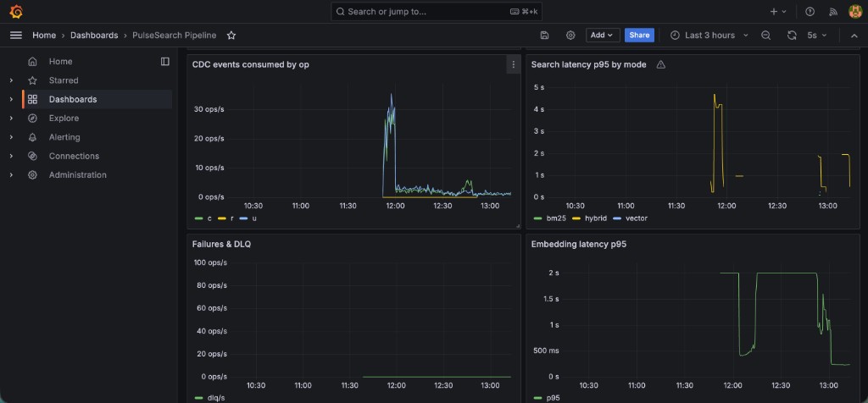The width and height of the screenshot is (868, 403).
Task: Open dashboard settings gear
Action: (570, 36)
